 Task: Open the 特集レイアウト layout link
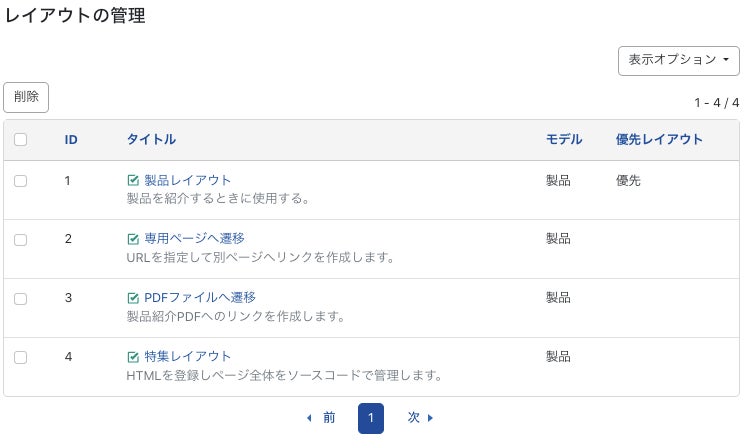coord(188,357)
